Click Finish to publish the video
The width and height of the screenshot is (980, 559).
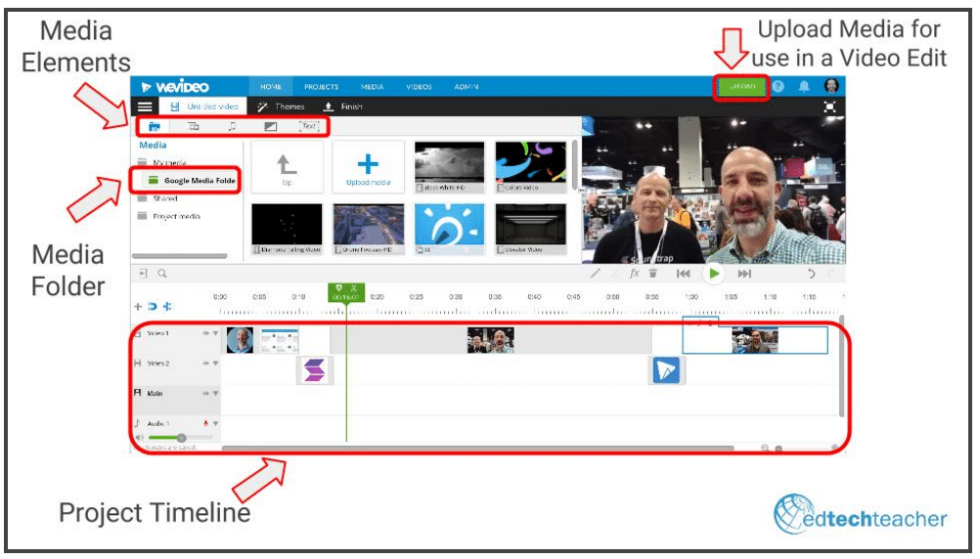[x=342, y=107]
